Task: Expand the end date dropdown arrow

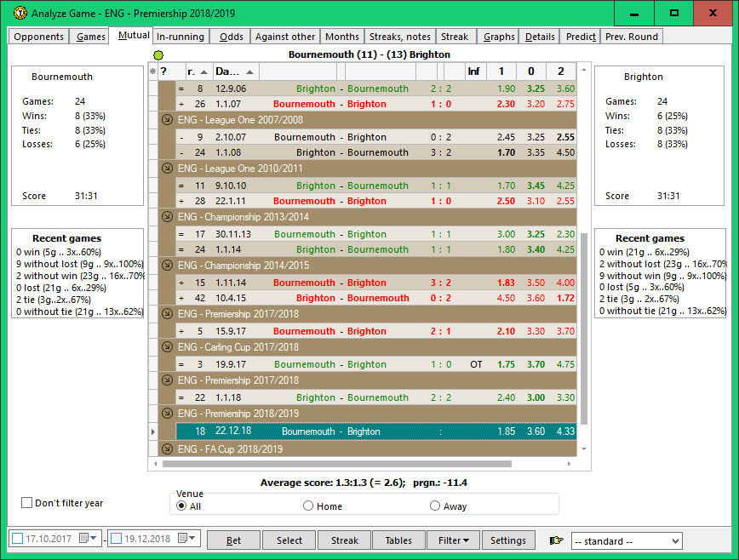Action: 192,539
